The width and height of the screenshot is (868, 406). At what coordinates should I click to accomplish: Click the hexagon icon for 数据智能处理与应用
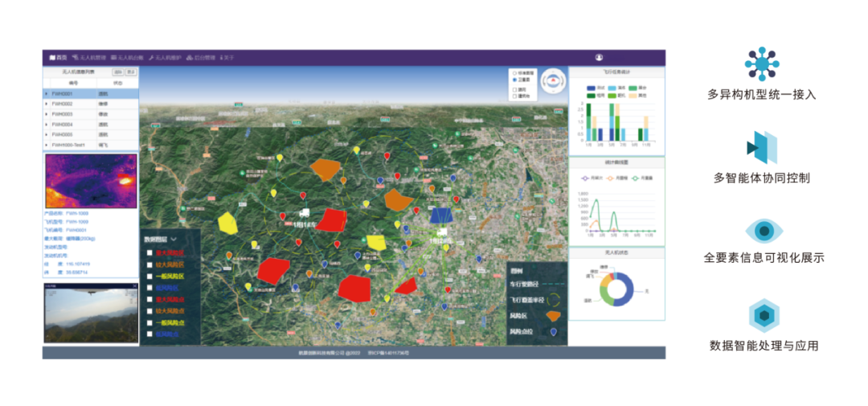point(761,315)
